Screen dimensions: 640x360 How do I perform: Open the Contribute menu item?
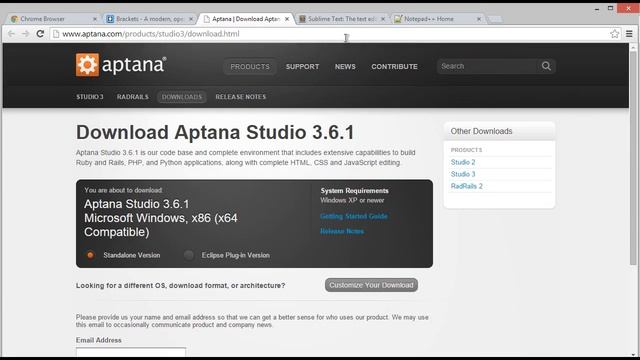(x=394, y=67)
